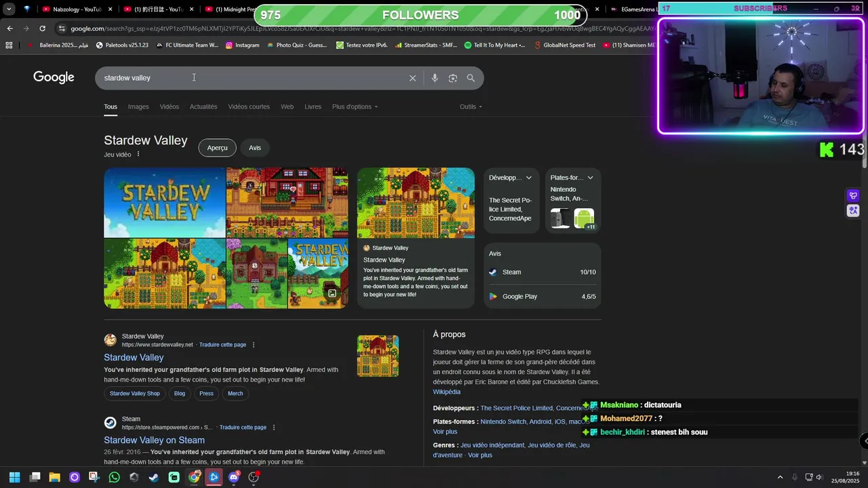Open the Stardew Valley official site link
The image size is (868, 488).
pos(134,357)
